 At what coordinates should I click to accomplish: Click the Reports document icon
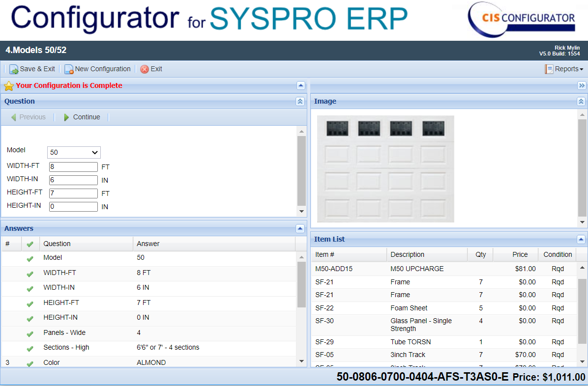[549, 69]
